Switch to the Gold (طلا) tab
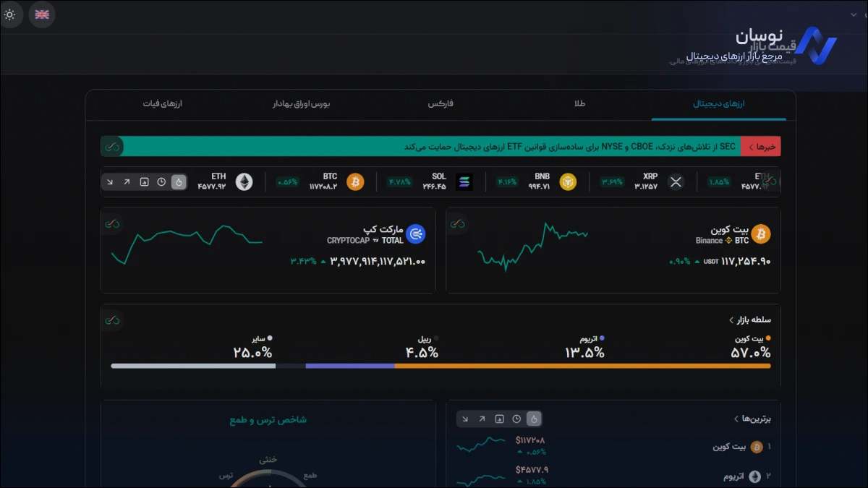868x488 pixels. 579,104
